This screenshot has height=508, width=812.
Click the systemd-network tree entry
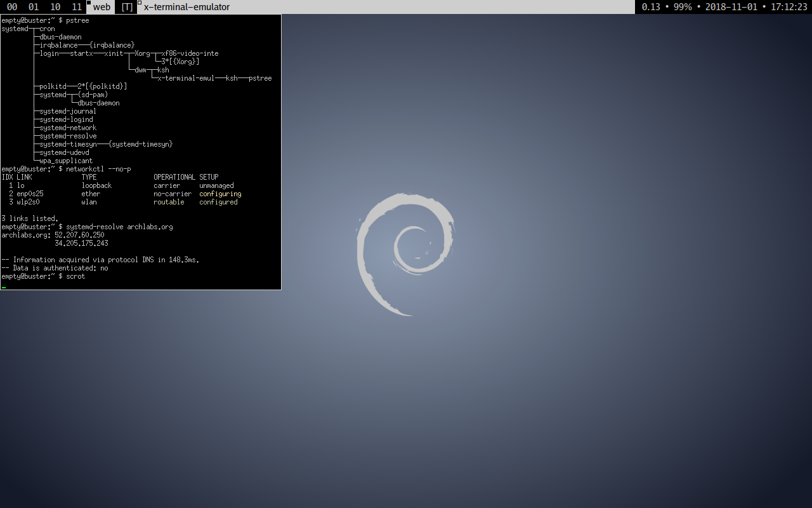point(68,128)
